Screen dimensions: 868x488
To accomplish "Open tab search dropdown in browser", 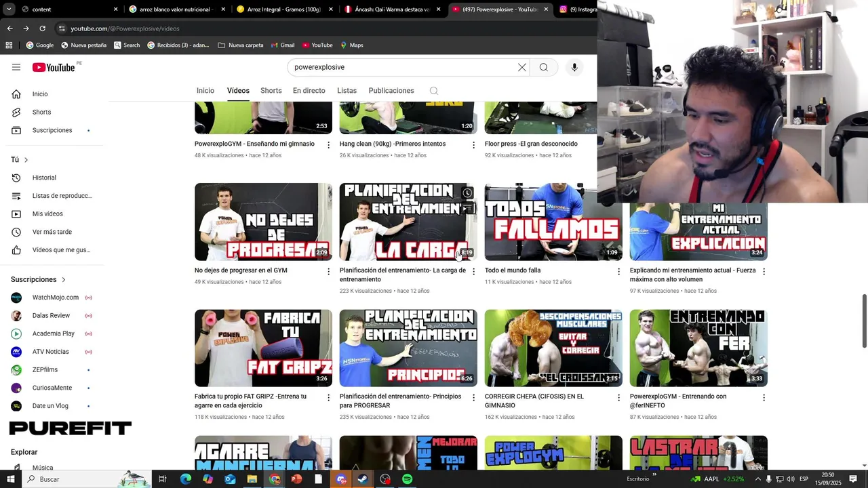I will (9, 9).
